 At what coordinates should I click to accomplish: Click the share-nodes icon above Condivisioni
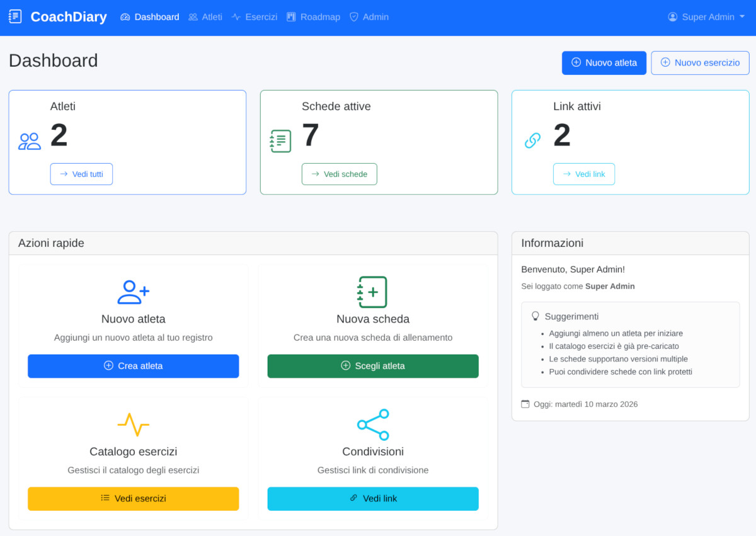[372, 424]
